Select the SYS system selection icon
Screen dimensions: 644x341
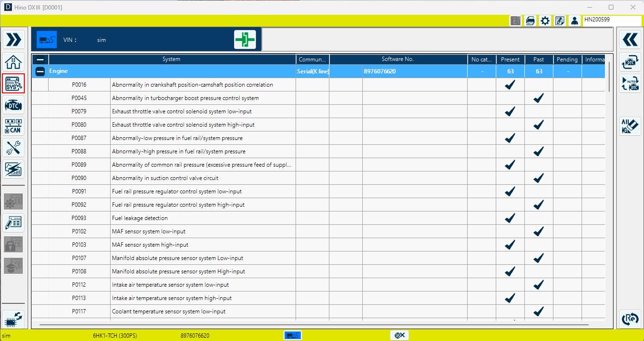[13, 83]
